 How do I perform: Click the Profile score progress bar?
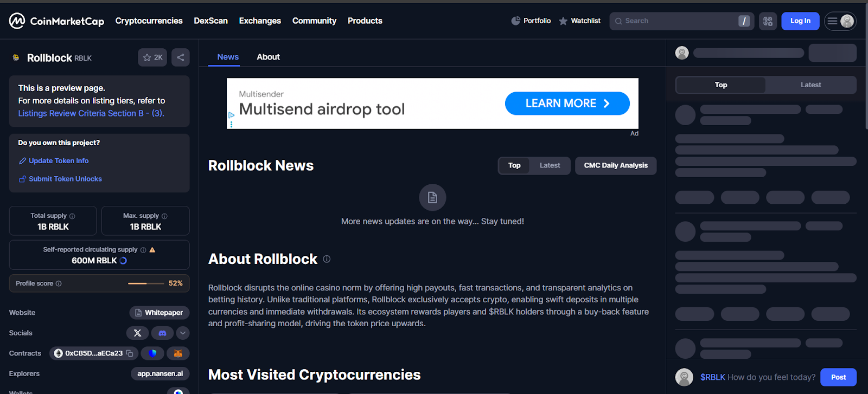coord(145,283)
